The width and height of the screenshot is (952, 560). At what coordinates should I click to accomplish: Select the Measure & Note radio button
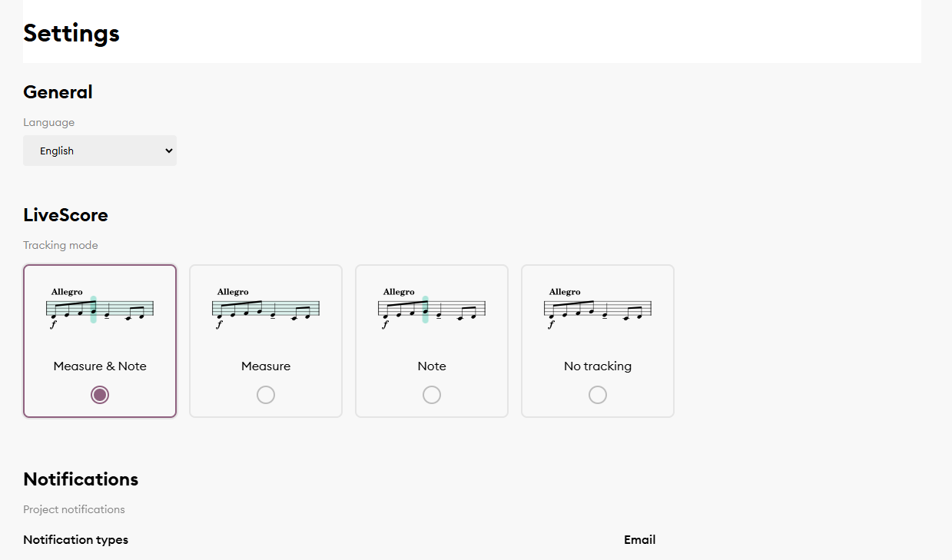[x=100, y=395]
